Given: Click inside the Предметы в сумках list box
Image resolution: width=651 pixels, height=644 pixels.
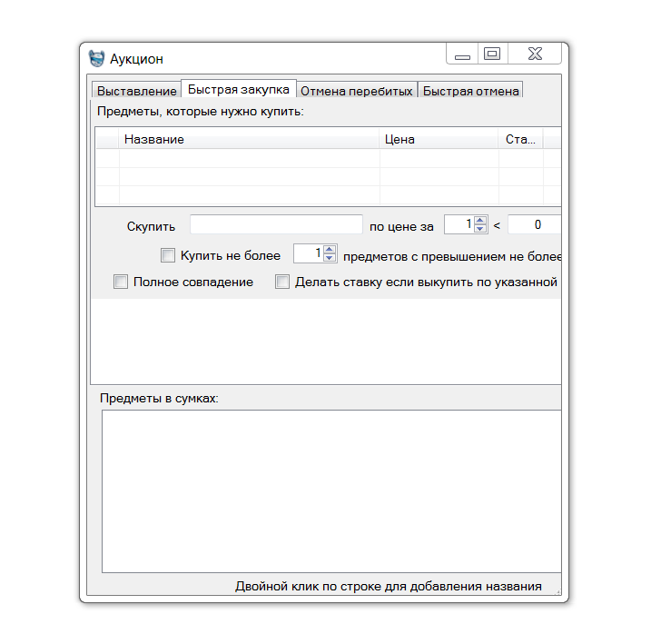Looking at the screenshot, I should 330,490.
